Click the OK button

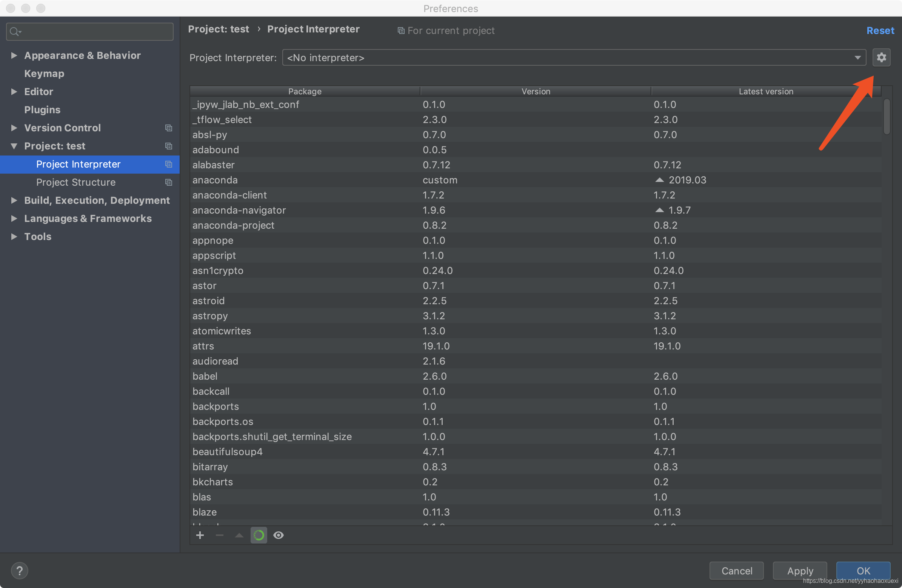(863, 571)
